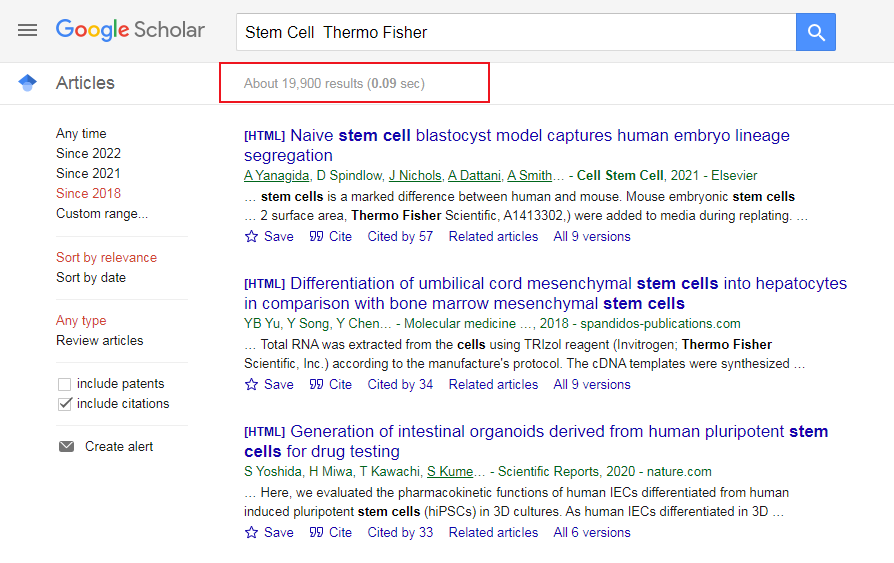
Task: Click the Create alert envelope icon
Action: 67,446
